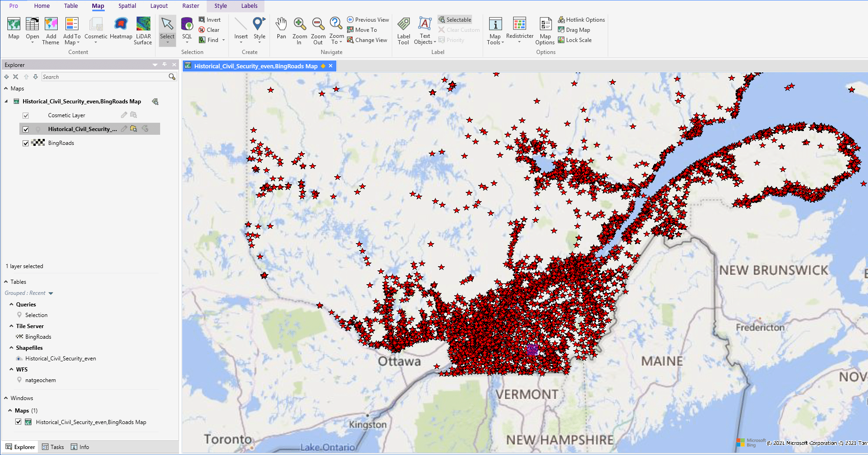The height and width of the screenshot is (455, 868).
Task: Select the Pan tool
Action: point(281,30)
